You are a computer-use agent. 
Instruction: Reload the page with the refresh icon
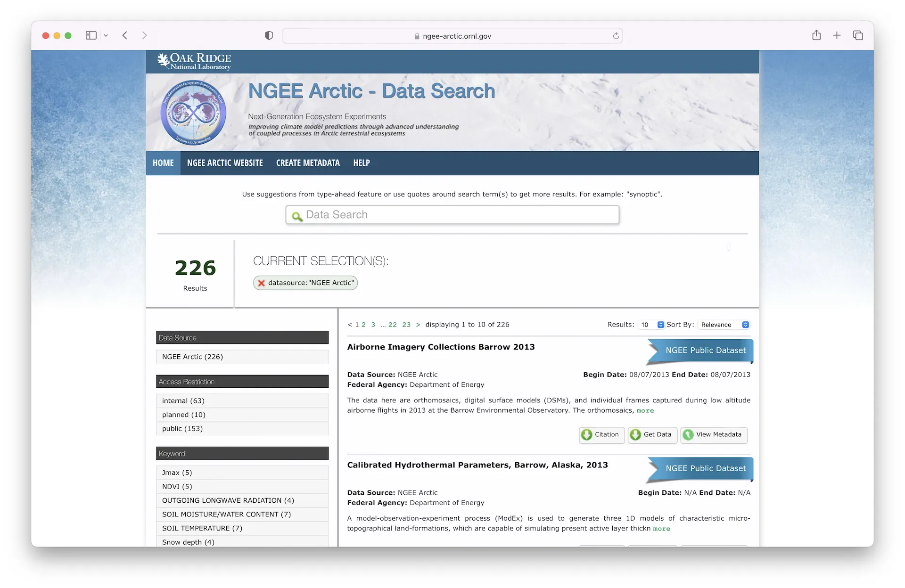click(x=616, y=36)
